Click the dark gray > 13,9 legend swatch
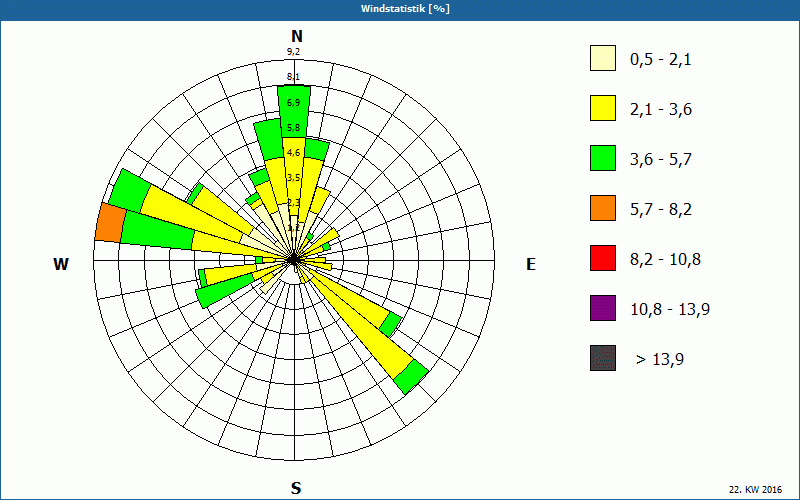The height and width of the screenshot is (500, 800). click(x=603, y=358)
